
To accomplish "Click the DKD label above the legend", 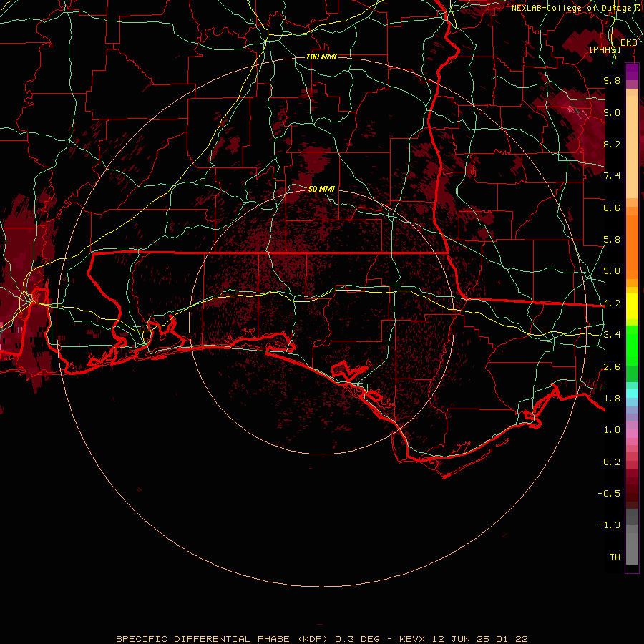I will click(628, 43).
